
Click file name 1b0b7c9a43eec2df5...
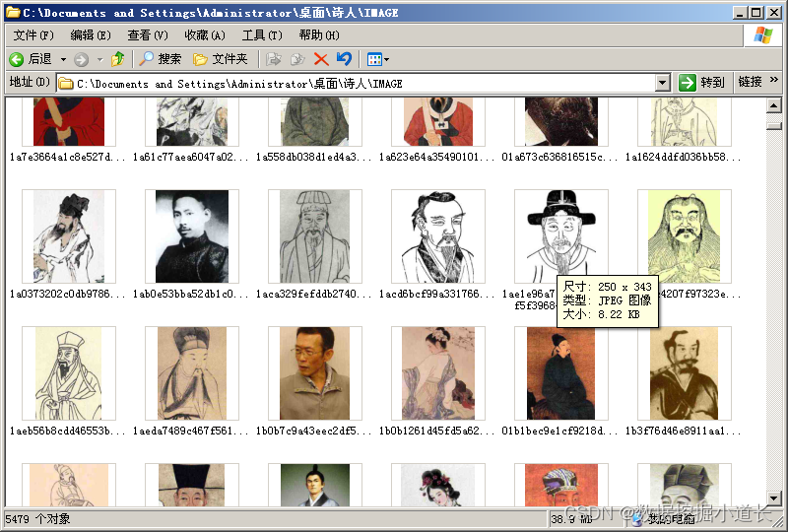point(314,431)
